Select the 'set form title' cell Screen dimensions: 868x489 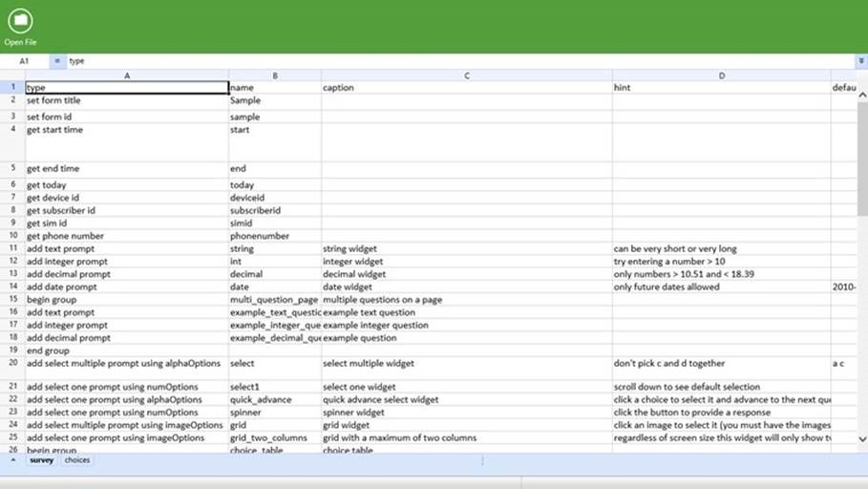127,100
